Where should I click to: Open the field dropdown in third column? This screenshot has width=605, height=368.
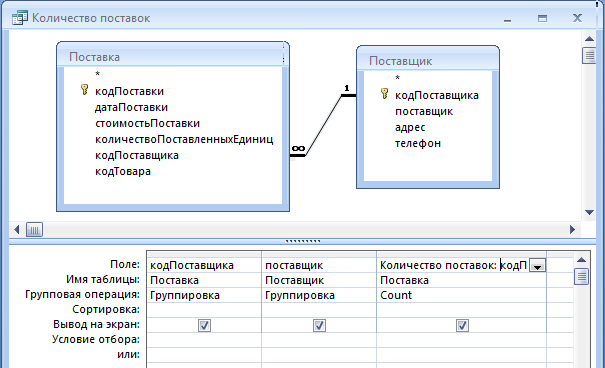click(x=537, y=266)
